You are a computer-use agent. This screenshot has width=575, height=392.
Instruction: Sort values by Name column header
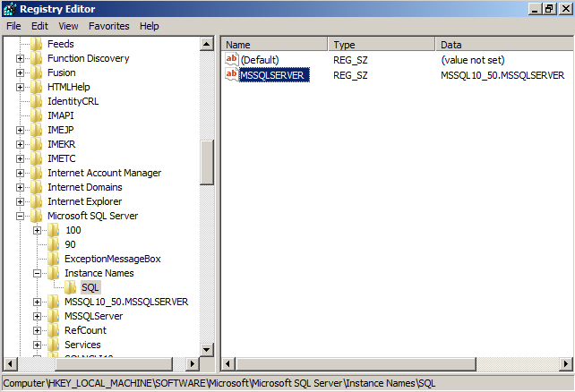[274, 45]
